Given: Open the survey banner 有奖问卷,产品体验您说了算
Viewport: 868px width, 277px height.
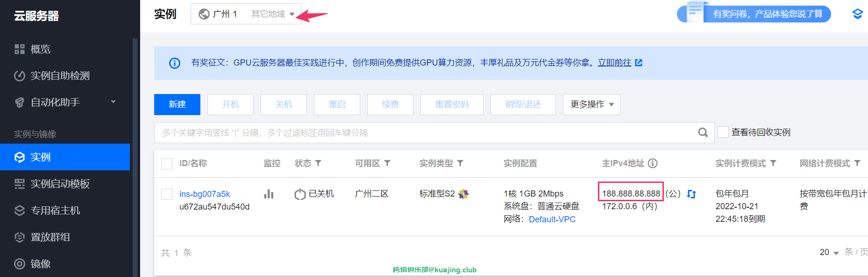Looking at the screenshot, I should pyautogui.click(x=754, y=14).
